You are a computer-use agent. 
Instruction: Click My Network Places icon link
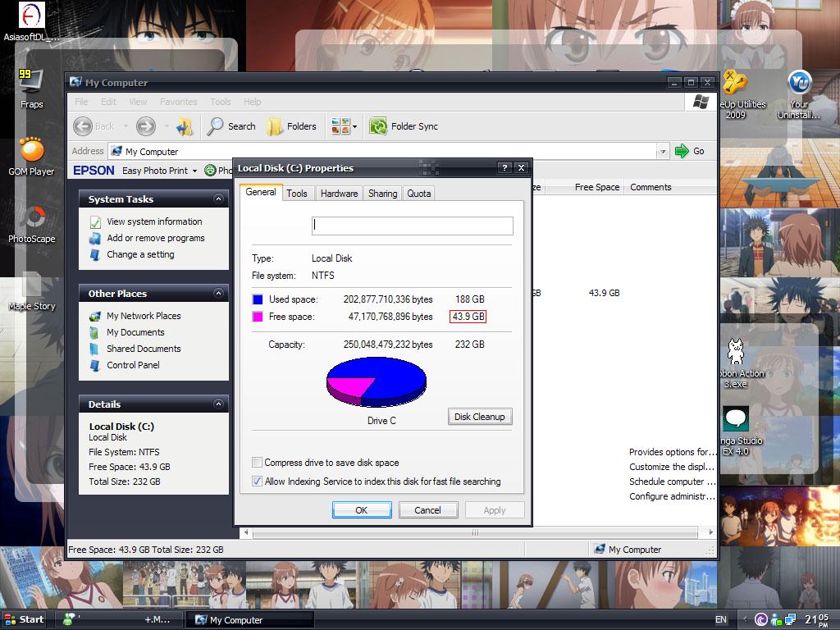pos(135,316)
